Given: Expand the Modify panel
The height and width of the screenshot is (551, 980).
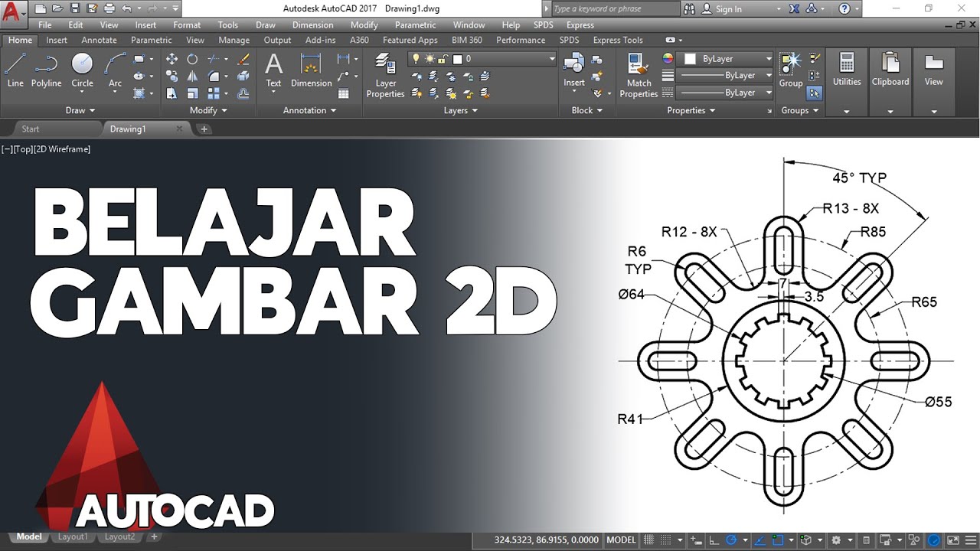Looking at the screenshot, I should click(208, 110).
